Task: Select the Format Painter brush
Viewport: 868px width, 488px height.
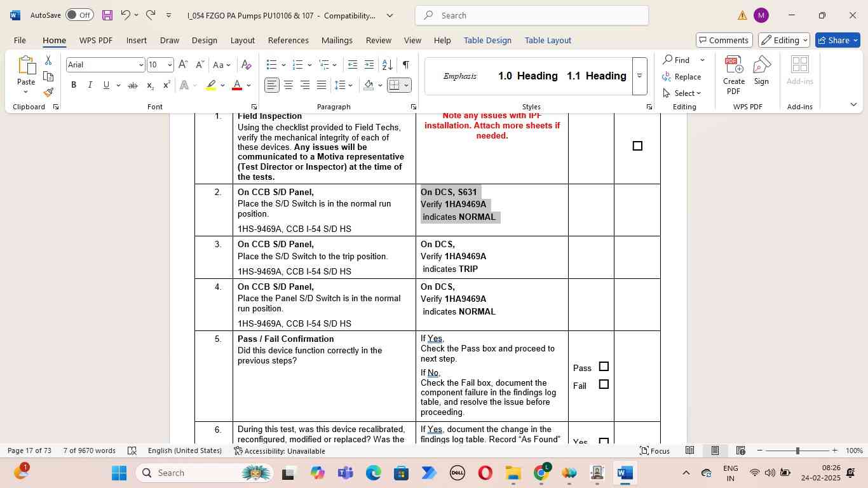Action: coord(48,92)
